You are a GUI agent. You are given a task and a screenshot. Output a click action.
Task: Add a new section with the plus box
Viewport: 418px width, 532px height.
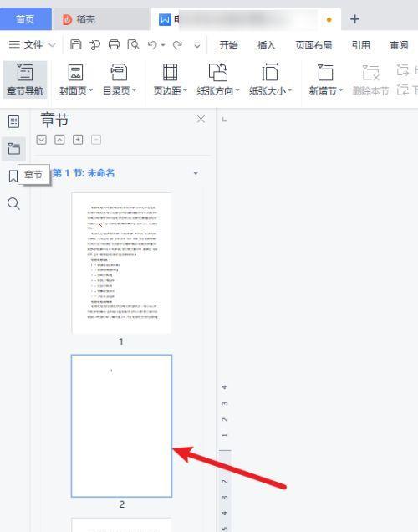click(x=78, y=140)
